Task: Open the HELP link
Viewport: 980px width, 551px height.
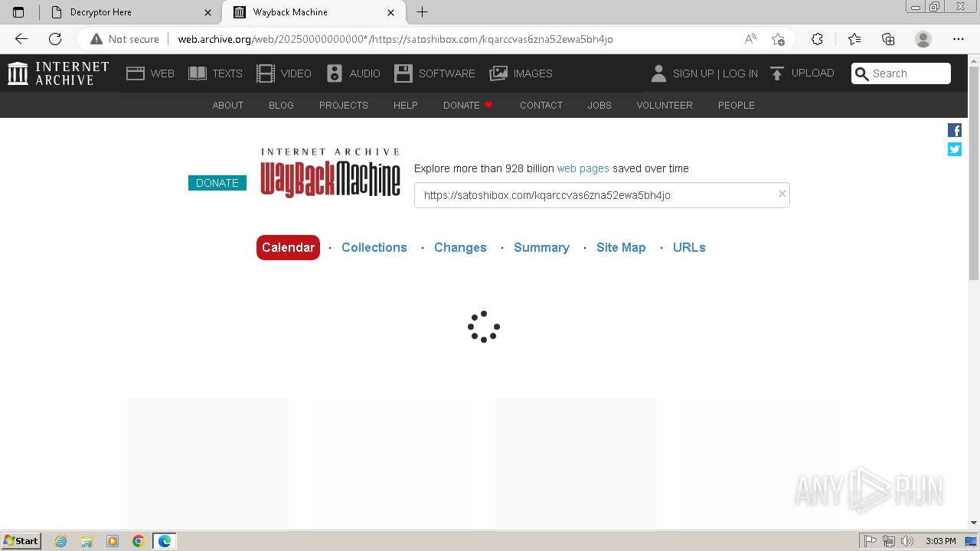Action: point(406,105)
